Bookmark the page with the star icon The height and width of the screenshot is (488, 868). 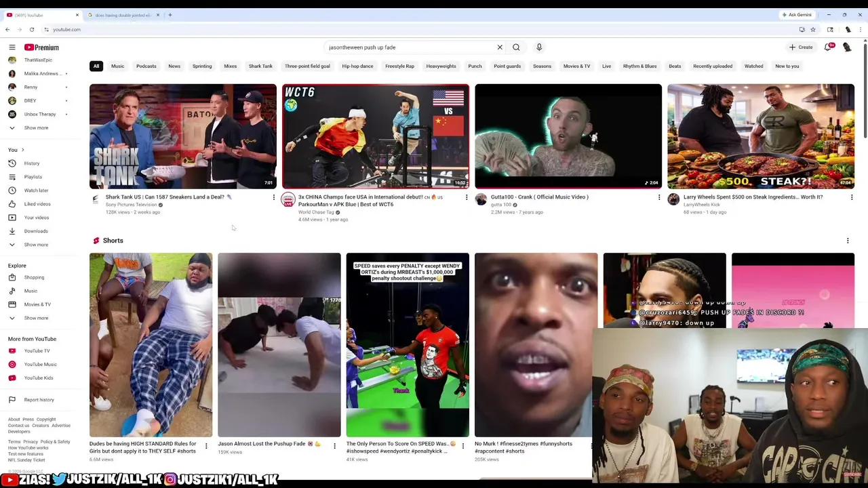pos(813,30)
